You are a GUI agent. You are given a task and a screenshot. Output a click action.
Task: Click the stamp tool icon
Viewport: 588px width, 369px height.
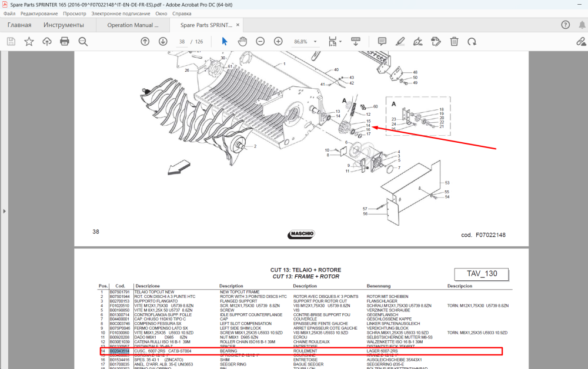point(436,42)
